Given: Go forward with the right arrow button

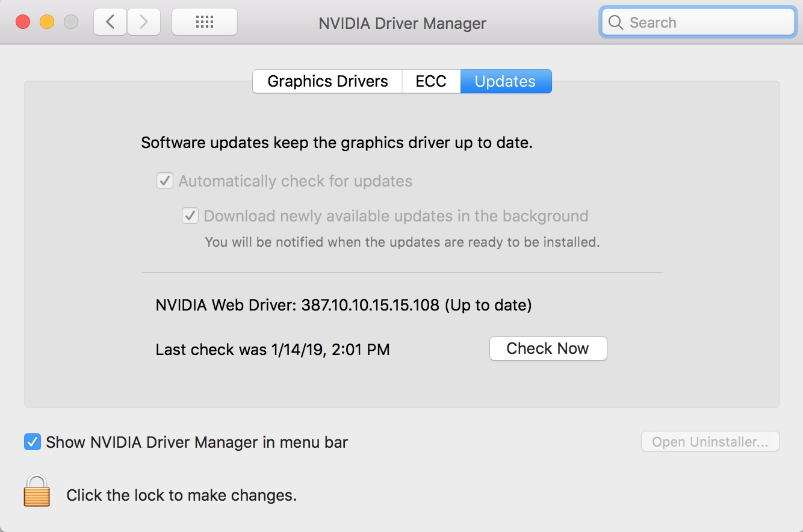Looking at the screenshot, I should coord(144,22).
